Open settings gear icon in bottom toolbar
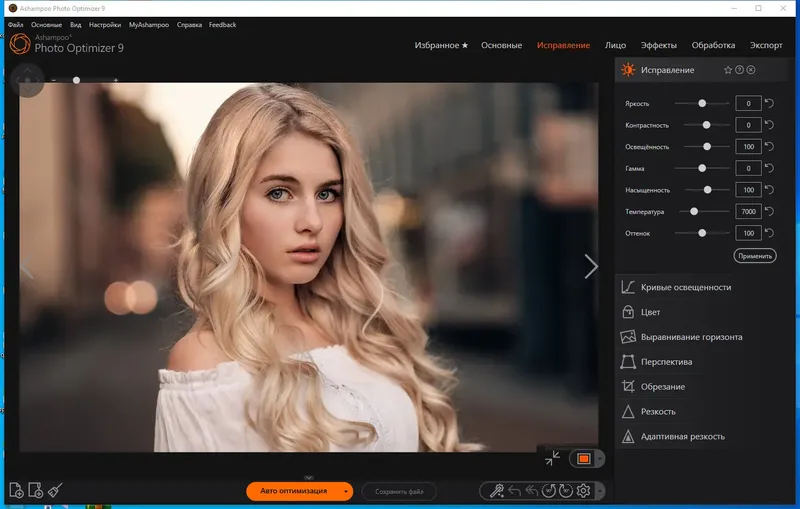This screenshot has height=509, width=800. click(x=584, y=491)
